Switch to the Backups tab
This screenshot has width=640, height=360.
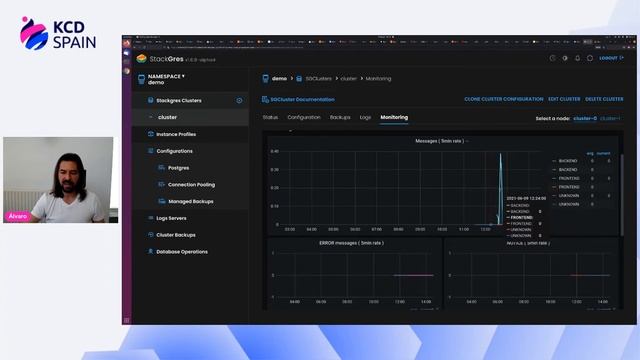(340, 117)
